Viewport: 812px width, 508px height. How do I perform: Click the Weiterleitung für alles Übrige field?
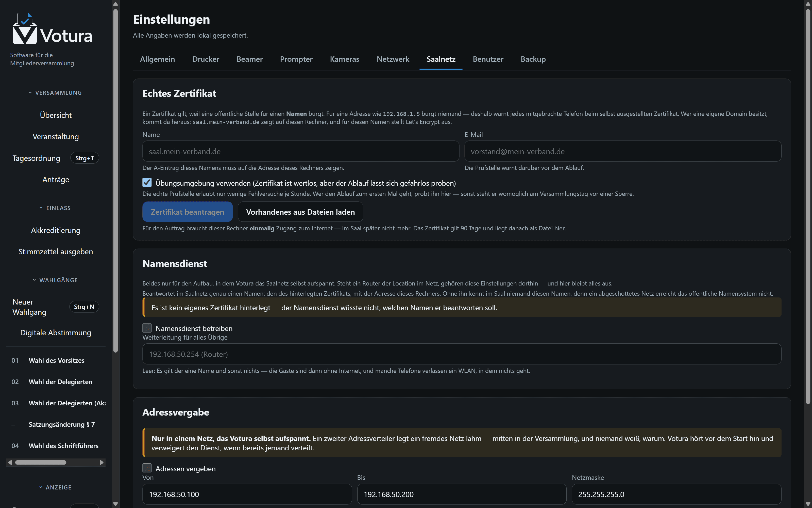coord(462,354)
